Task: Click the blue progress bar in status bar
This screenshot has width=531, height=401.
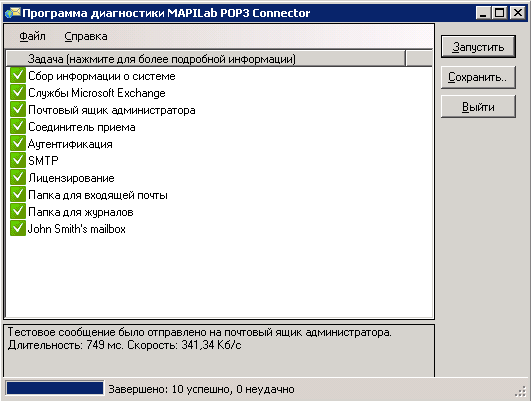Action: tap(55, 388)
